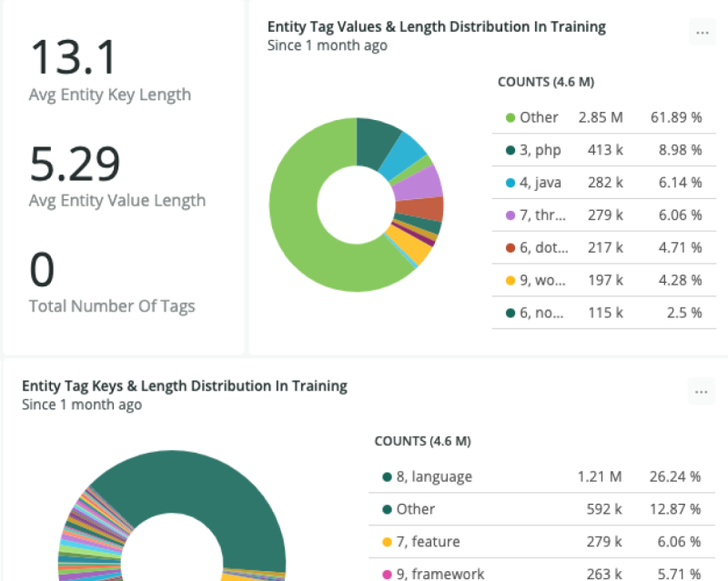Click the 5.29 Avg Entity Value Length billboard
728x581 pixels.
click(75, 165)
